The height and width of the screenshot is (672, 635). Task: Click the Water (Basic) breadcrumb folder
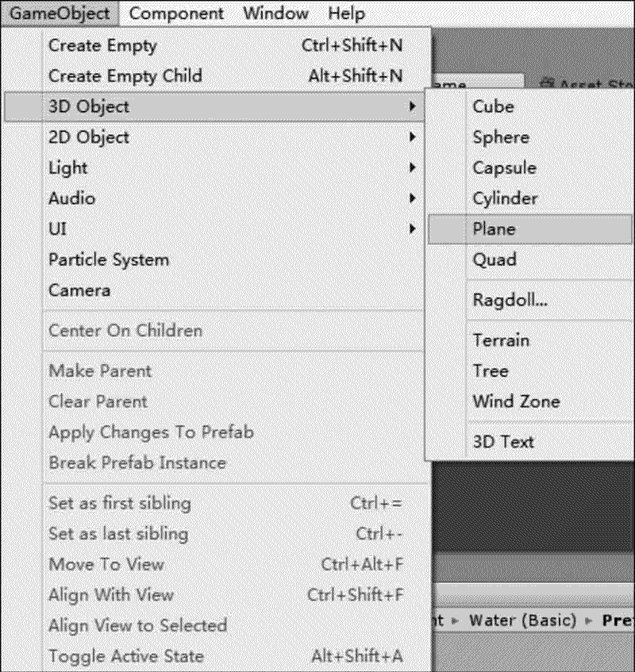coord(520,620)
